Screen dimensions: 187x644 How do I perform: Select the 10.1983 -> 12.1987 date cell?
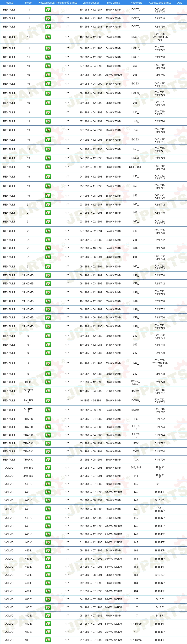[x=91, y=10]
